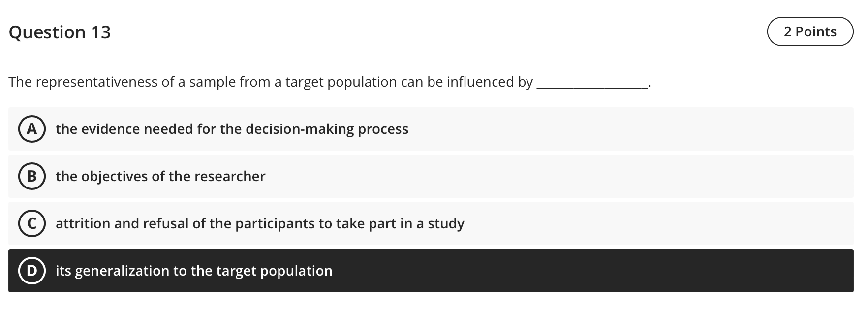Click the Question 13 heading
Screen dimensions: 868x312
point(60,32)
